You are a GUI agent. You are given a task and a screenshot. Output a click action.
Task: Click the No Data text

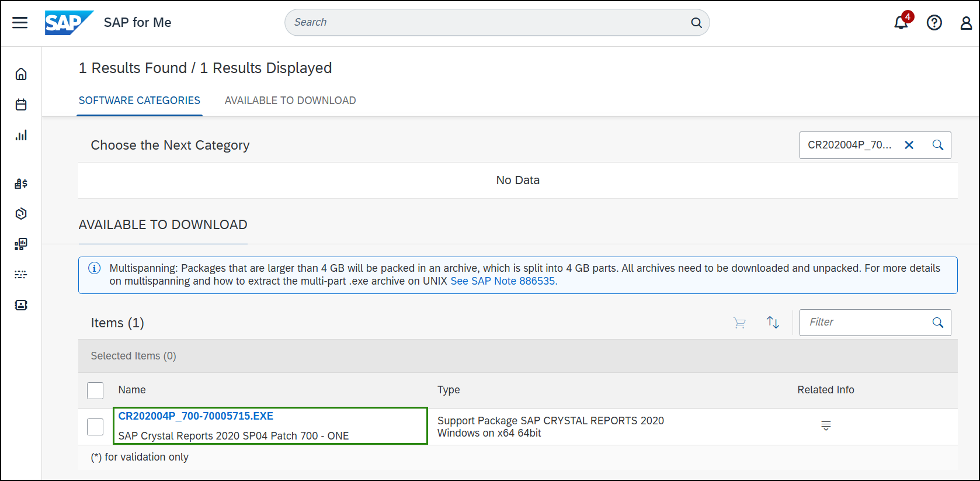click(x=518, y=180)
